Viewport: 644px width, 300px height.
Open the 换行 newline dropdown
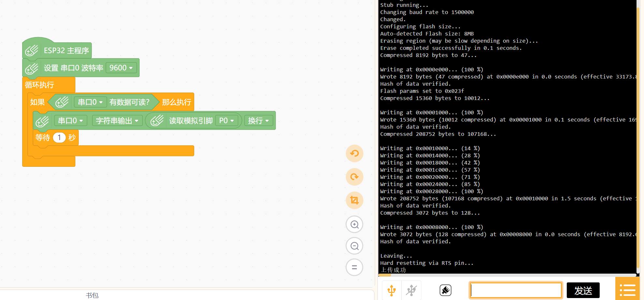point(259,121)
